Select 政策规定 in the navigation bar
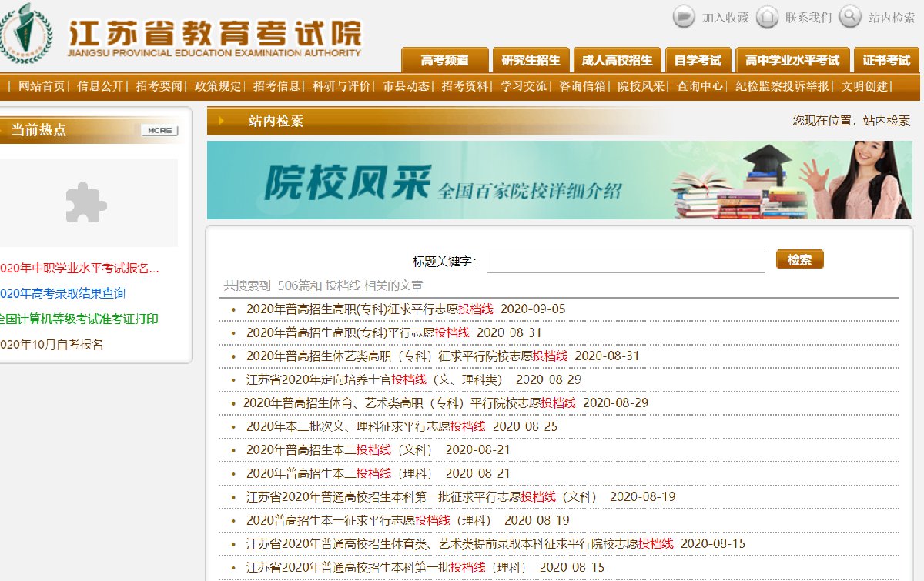The image size is (924, 581). (218, 86)
